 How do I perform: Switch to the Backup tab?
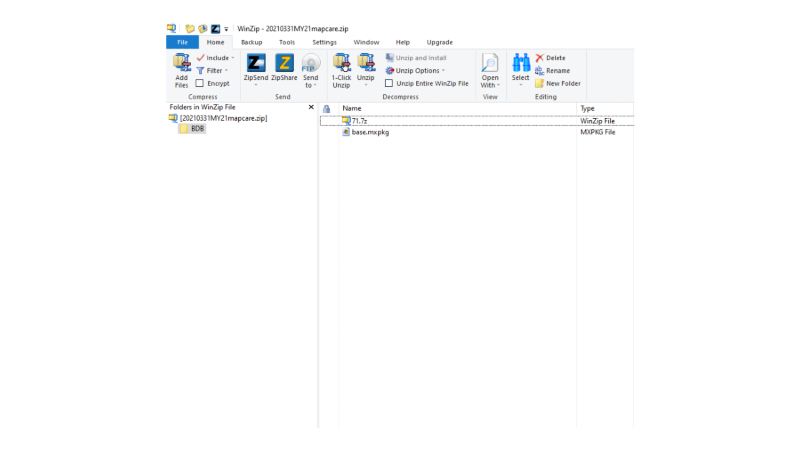coord(252,42)
